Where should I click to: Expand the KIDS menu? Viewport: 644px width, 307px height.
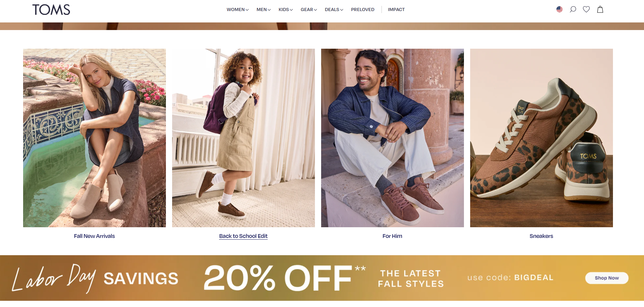click(x=286, y=10)
